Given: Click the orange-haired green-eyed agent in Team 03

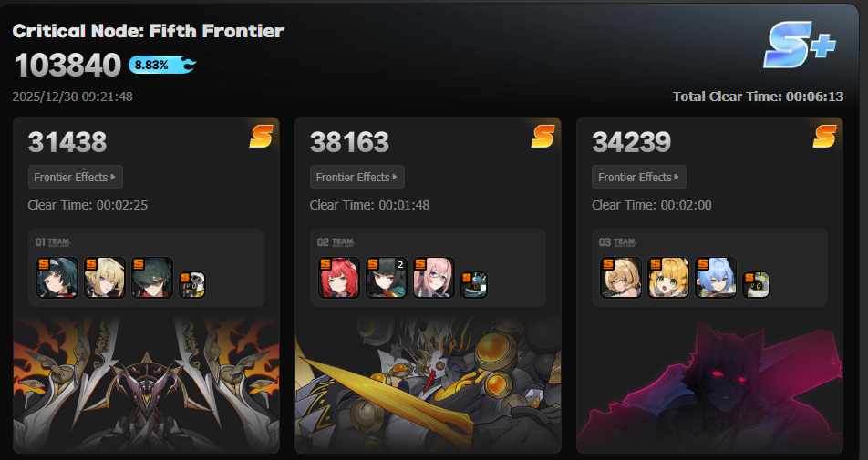Looking at the screenshot, I should (x=668, y=278).
